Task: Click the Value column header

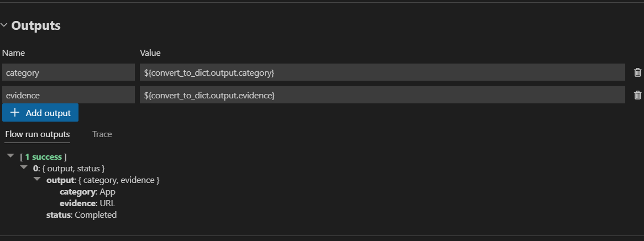Action: click(150, 53)
